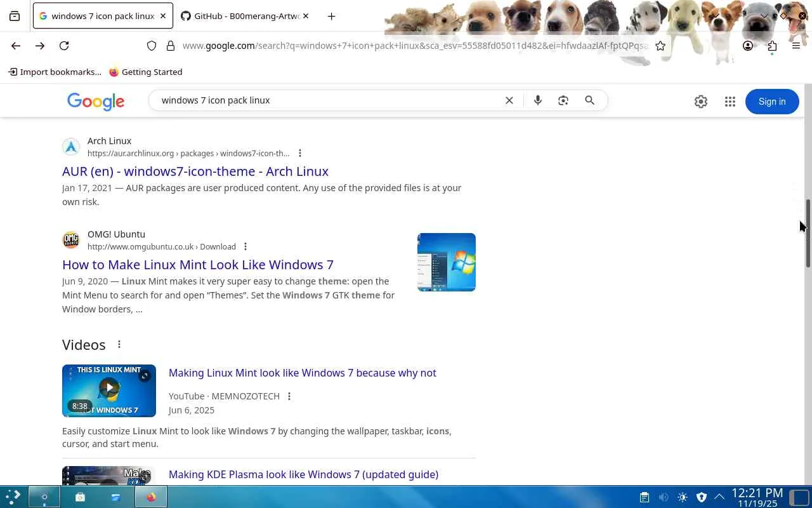Show desktop using the taskbar corner button
812x508 pixels.
801,497
